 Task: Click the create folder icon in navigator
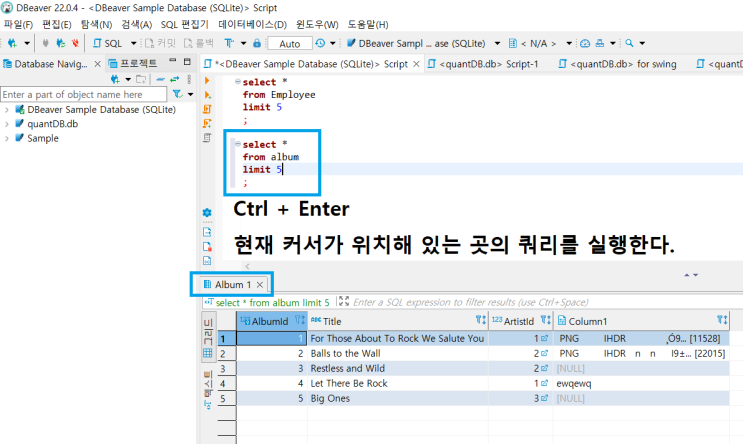(141, 79)
